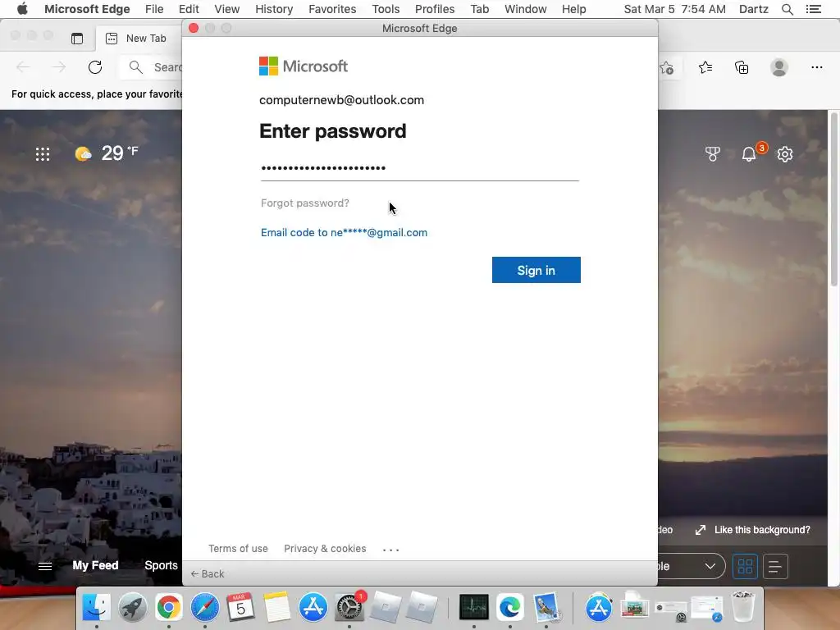Click Like this background? link
The width and height of the screenshot is (840, 630).
pyautogui.click(x=762, y=530)
